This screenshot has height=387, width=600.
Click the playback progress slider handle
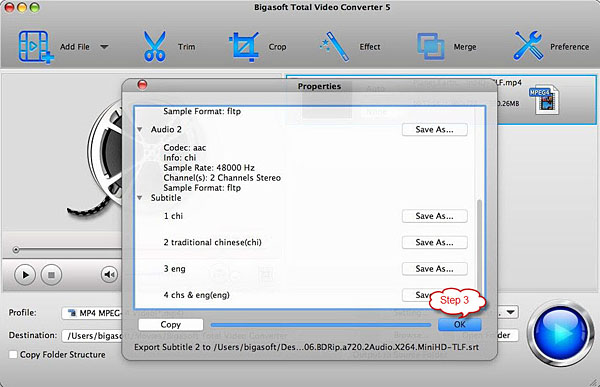(16, 250)
